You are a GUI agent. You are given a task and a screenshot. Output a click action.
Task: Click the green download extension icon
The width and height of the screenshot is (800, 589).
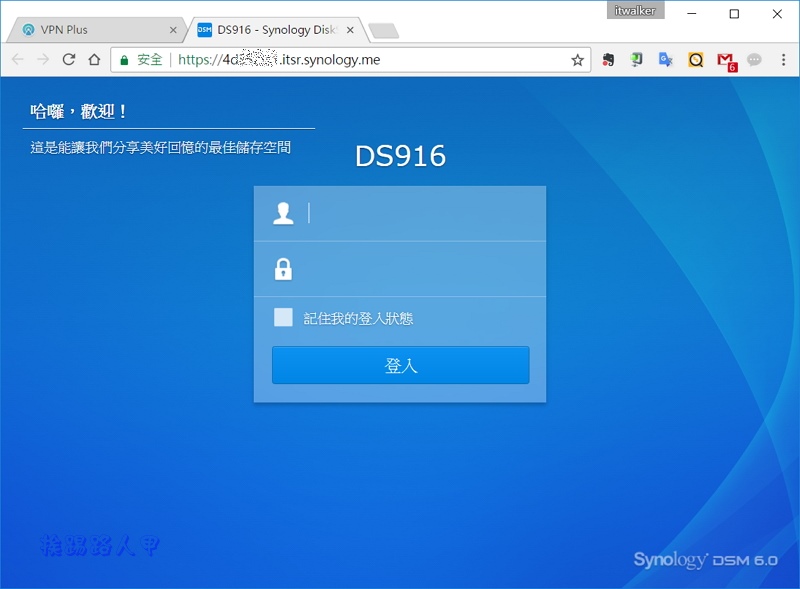[x=636, y=60]
